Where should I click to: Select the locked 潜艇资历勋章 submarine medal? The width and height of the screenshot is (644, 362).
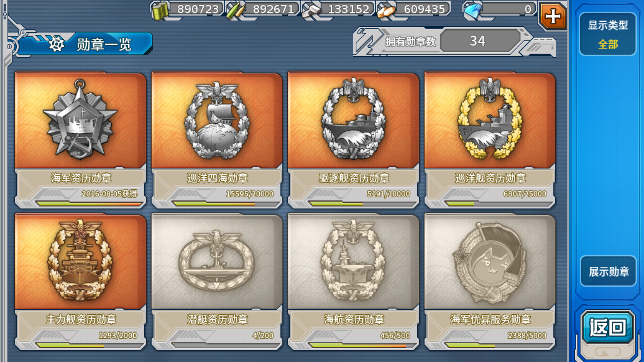217,282
